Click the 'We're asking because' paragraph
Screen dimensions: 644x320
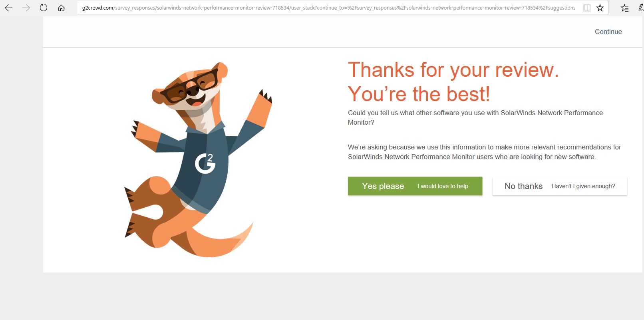pos(484,152)
